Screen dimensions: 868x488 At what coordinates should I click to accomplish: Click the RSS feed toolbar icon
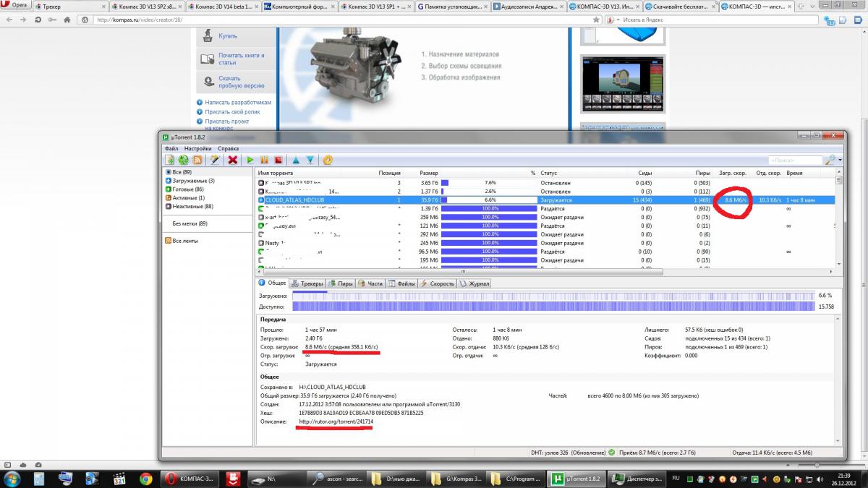[x=197, y=160]
